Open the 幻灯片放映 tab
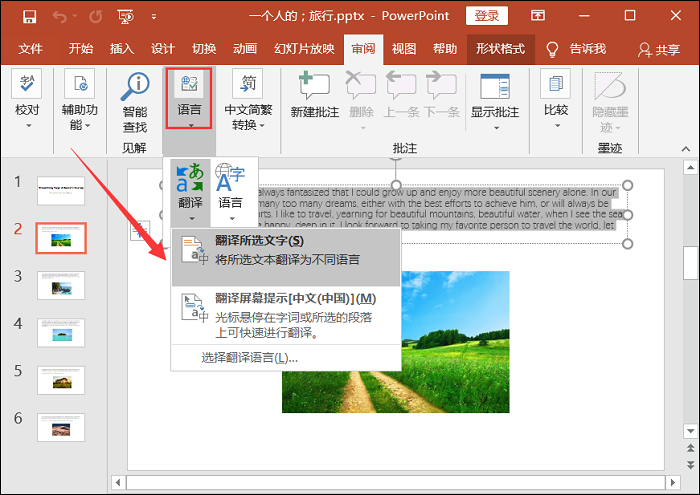700x495 pixels. click(304, 48)
